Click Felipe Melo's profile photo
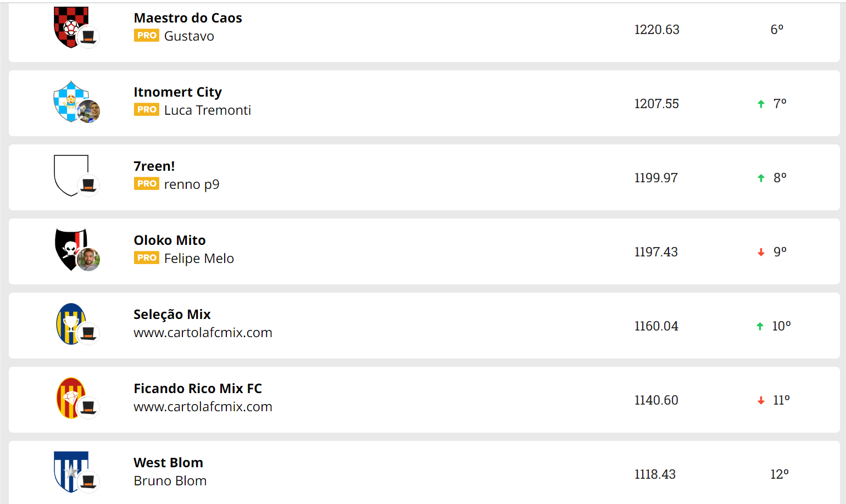 pos(88,260)
